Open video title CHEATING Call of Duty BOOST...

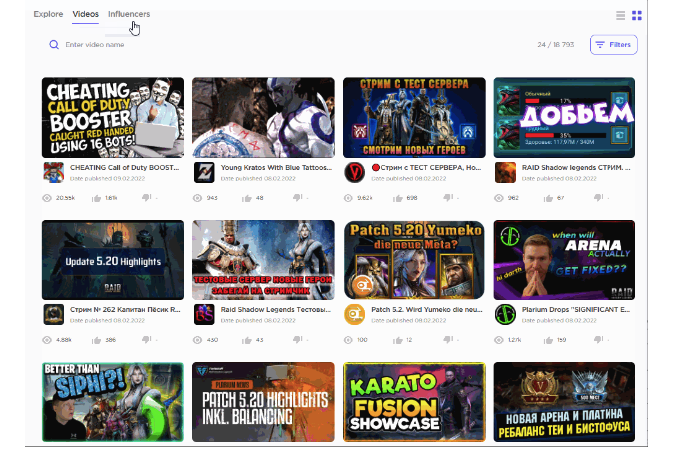(x=124, y=167)
